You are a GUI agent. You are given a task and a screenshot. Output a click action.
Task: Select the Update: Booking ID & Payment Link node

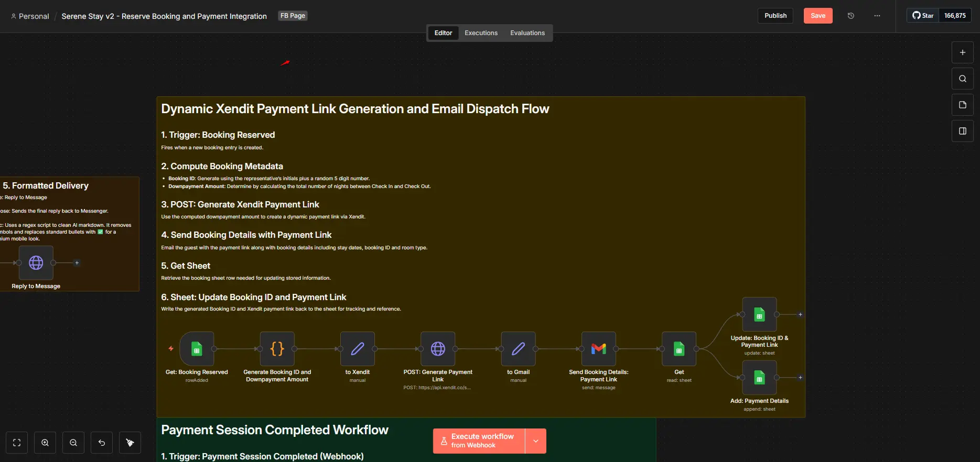[x=759, y=315]
